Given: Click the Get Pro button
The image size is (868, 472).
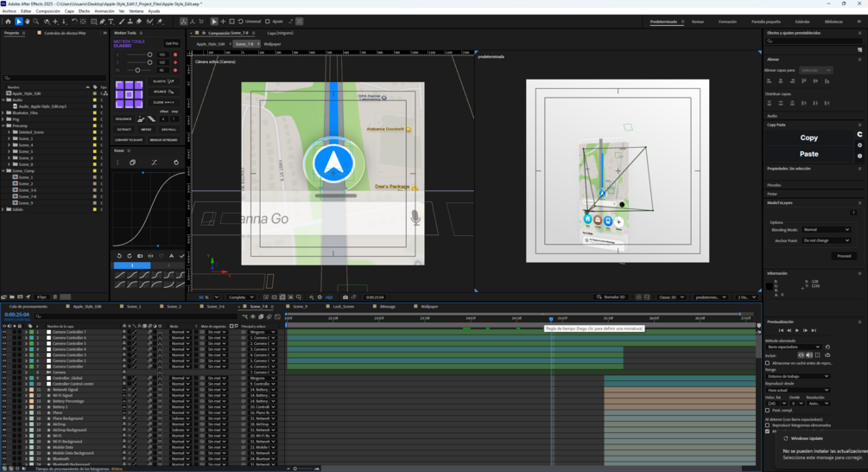Looking at the screenshot, I should [172, 43].
